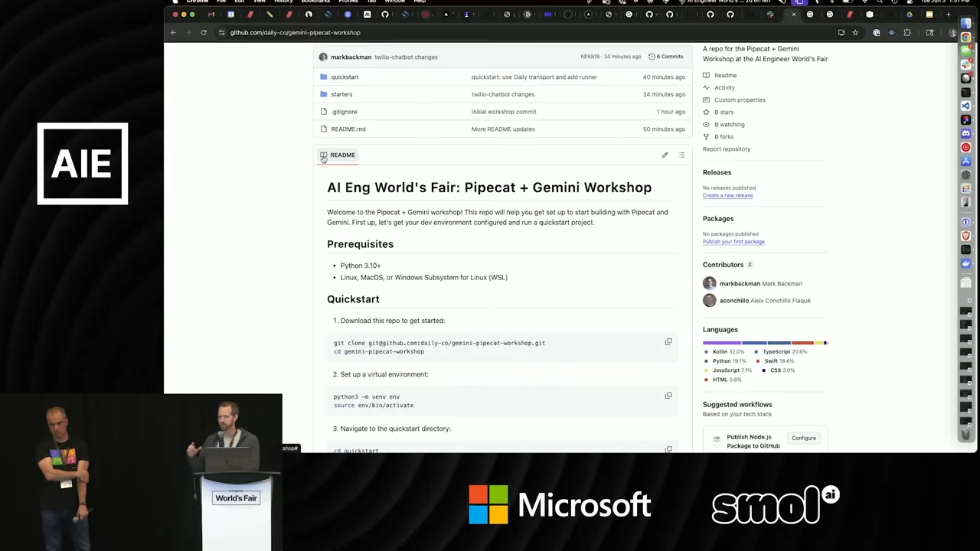The image size is (980, 551).
Task: Copy the python3 venv command
Action: coord(668,396)
